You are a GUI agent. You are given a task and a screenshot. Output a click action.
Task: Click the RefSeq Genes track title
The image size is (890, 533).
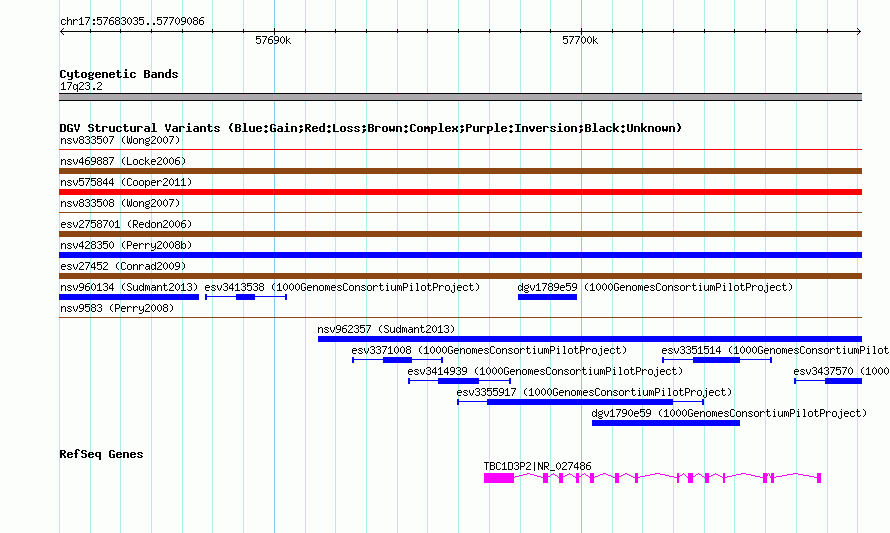tap(101, 454)
